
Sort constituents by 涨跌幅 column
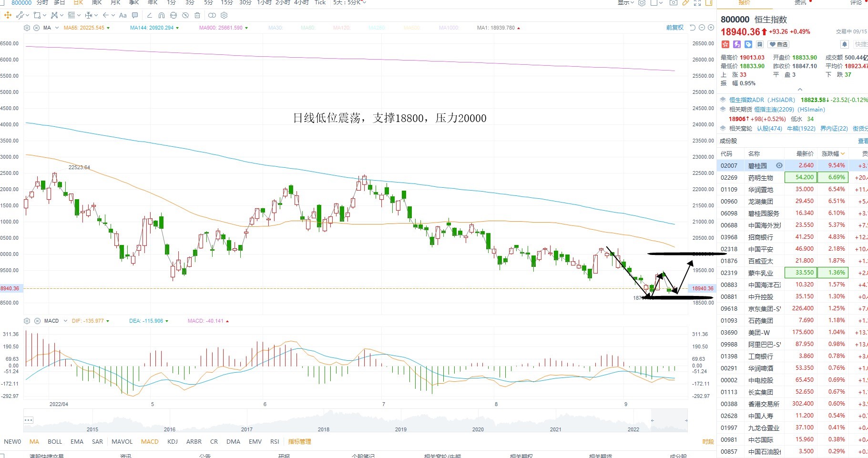(833, 153)
